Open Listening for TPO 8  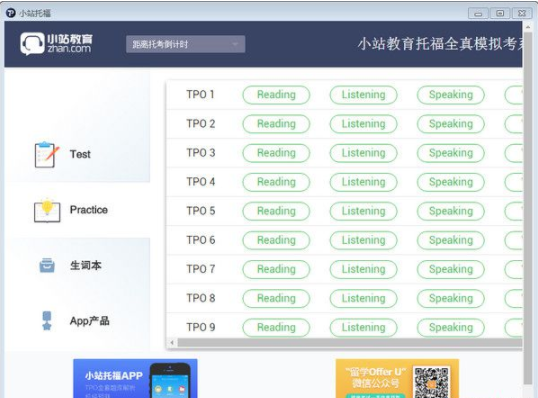point(363,298)
